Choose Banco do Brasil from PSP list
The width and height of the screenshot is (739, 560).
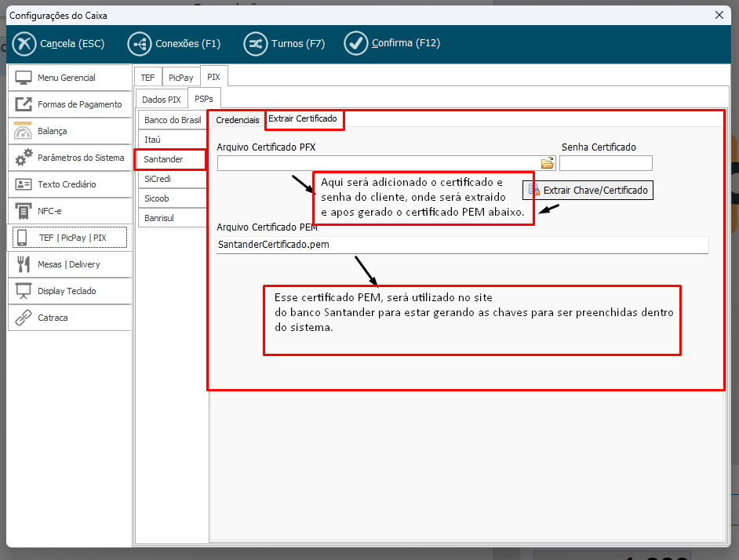(x=173, y=120)
